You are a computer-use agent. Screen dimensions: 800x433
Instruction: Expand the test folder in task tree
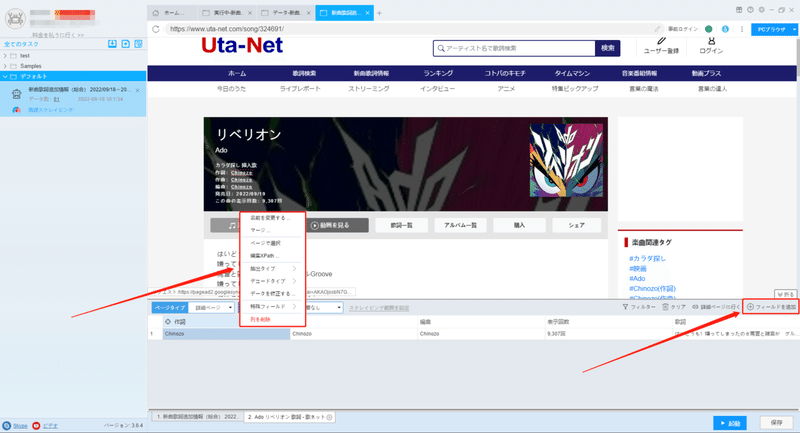point(5,56)
